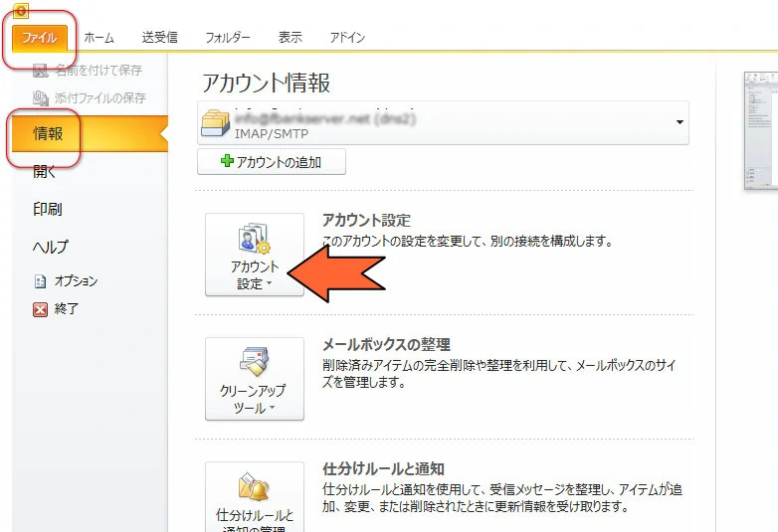Expand the IMAP/SMTP account dropdown arrow

680,122
